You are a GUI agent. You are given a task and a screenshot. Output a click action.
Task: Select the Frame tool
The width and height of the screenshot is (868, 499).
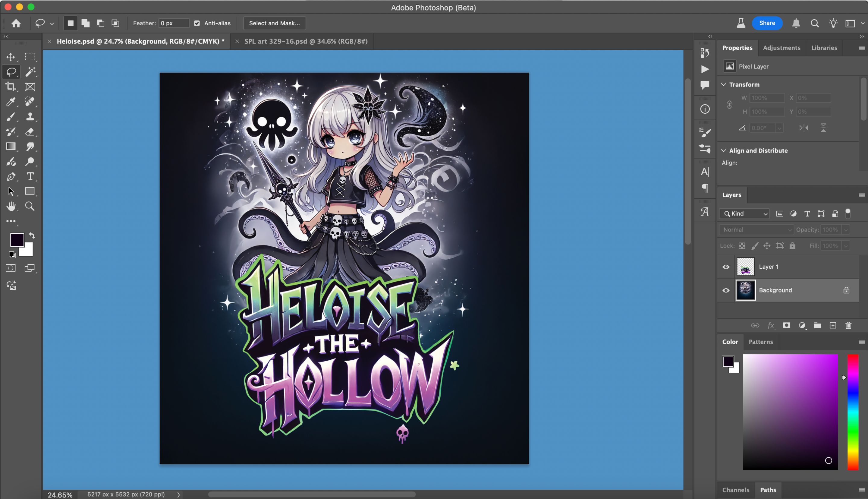[30, 87]
